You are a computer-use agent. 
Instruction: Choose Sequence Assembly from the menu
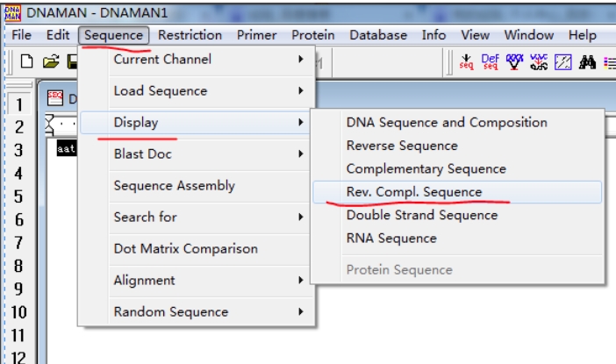pyautogui.click(x=197, y=185)
